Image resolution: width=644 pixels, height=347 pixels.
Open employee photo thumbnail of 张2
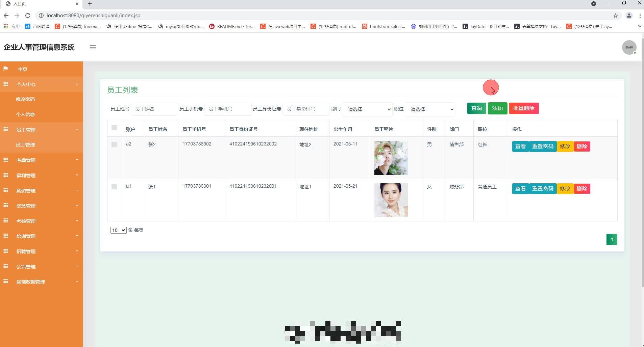391,158
